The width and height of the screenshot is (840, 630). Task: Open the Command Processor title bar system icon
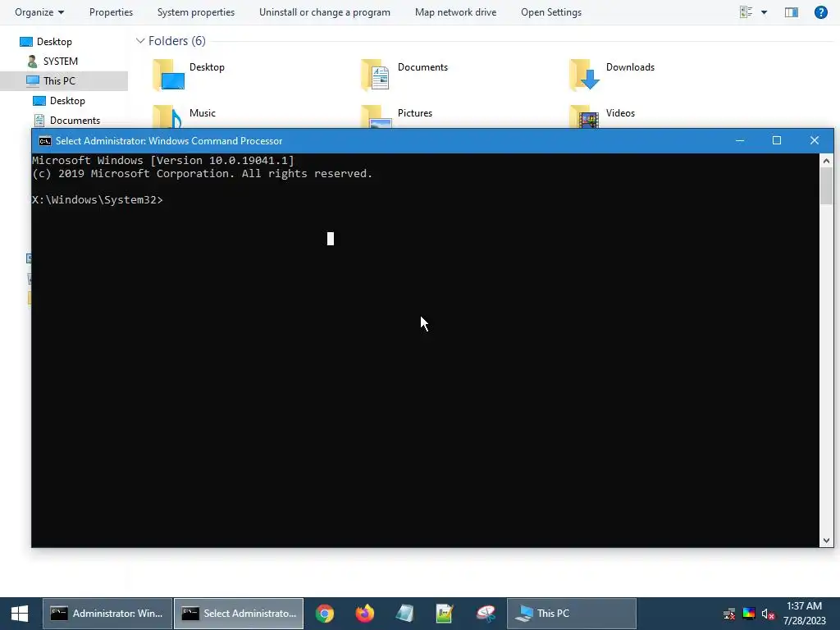click(x=45, y=141)
